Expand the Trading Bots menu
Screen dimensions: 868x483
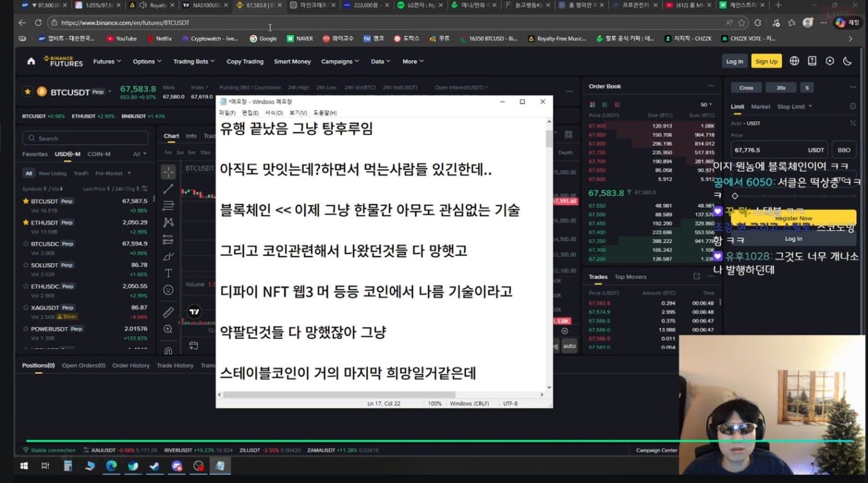194,61
